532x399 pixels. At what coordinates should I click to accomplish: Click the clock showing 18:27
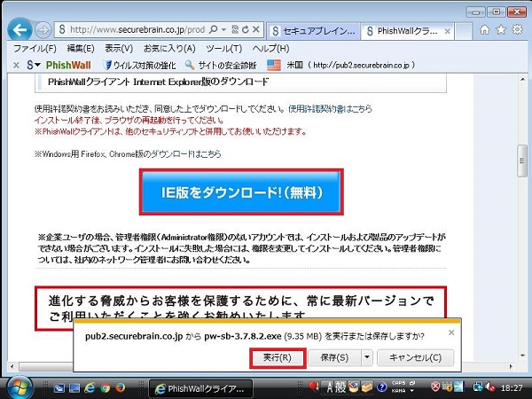pyautogui.click(x=512, y=387)
